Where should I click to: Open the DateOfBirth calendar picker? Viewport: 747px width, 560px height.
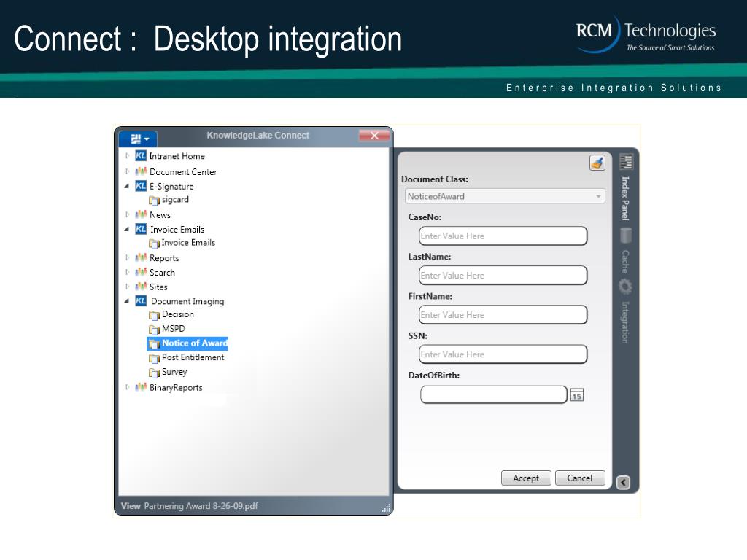(577, 395)
